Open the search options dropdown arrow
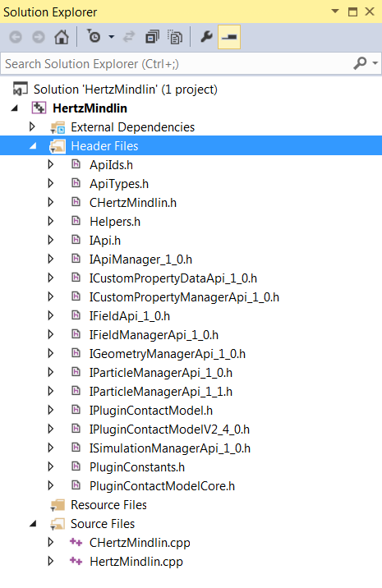Screen dimensions: 382x588 pyautogui.click(x=375, y=63)
